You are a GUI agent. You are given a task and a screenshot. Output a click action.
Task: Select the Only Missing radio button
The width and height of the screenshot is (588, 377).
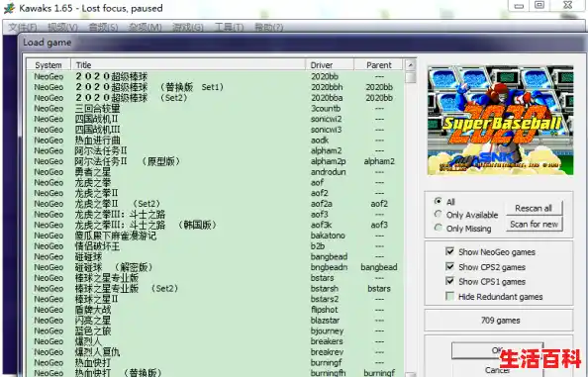(x=438, y=228)
